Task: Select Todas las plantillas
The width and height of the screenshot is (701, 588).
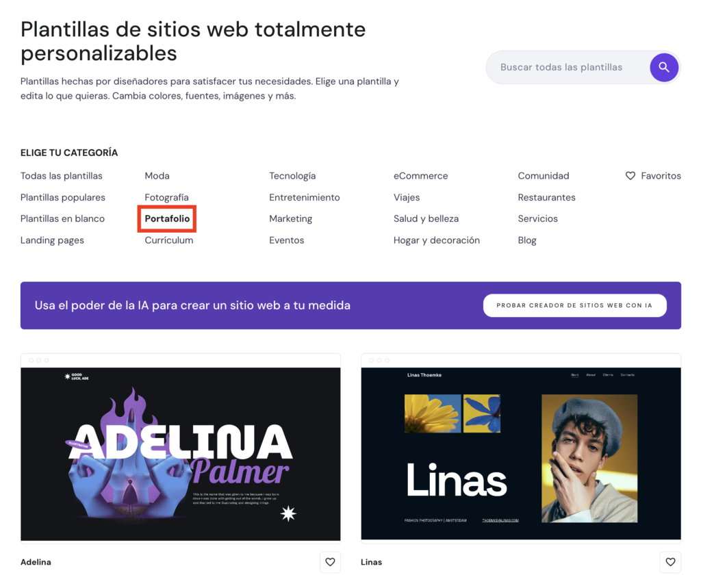Action: [62, 176]
